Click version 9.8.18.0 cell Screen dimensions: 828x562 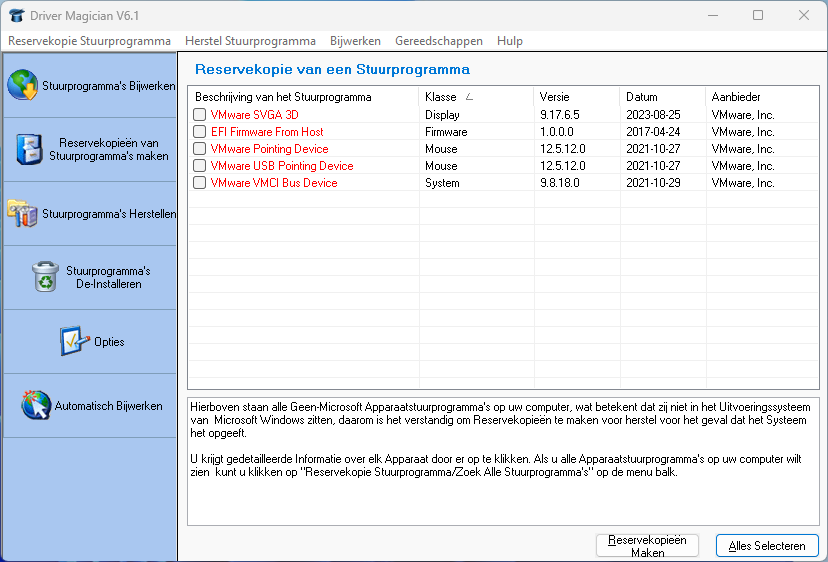(x=560, y=182)
